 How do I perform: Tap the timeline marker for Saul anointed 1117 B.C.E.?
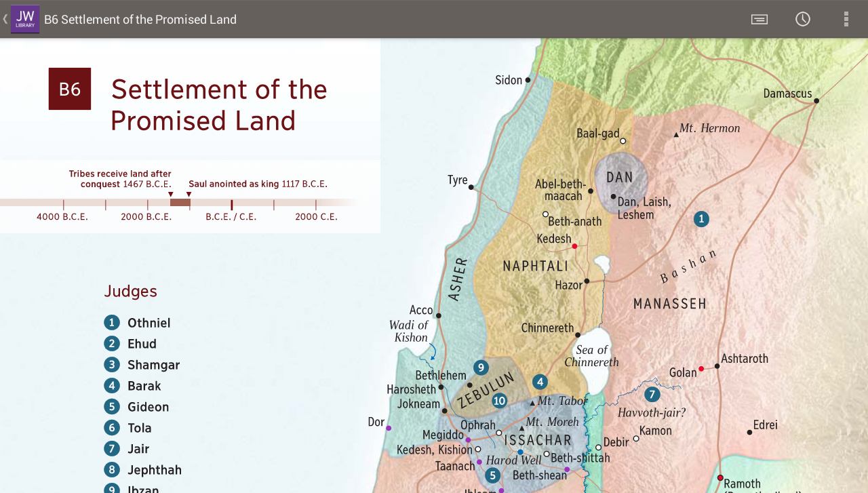(189, 195)
